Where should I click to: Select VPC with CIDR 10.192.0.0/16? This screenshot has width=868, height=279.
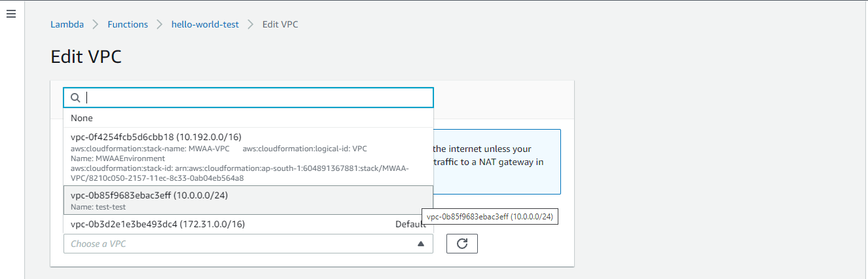156,137
